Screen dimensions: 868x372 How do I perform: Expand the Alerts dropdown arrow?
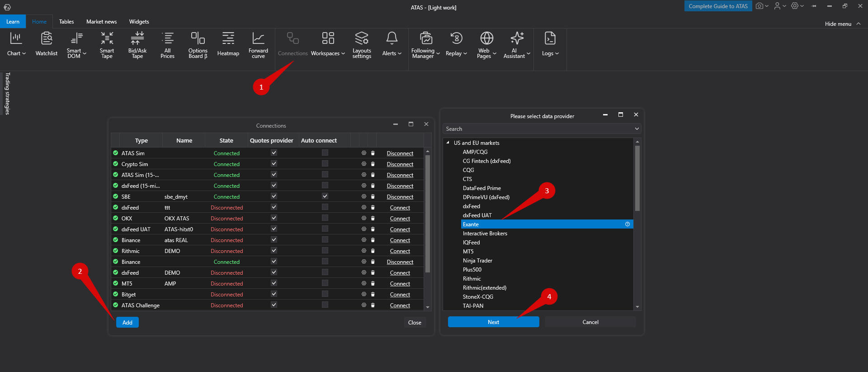(x=400, y=53)
